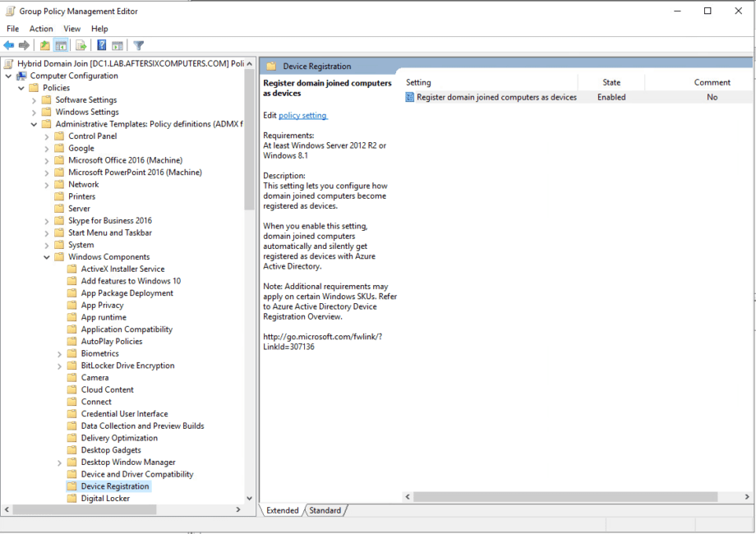This screenshot has width=756, height=534.
Task: Click the Filter Options toolbar icon
Action: click(139, 45)
